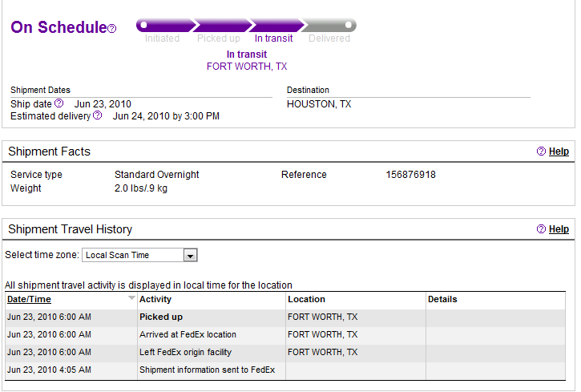Click the In transit progress step

(x=273, y=38)
